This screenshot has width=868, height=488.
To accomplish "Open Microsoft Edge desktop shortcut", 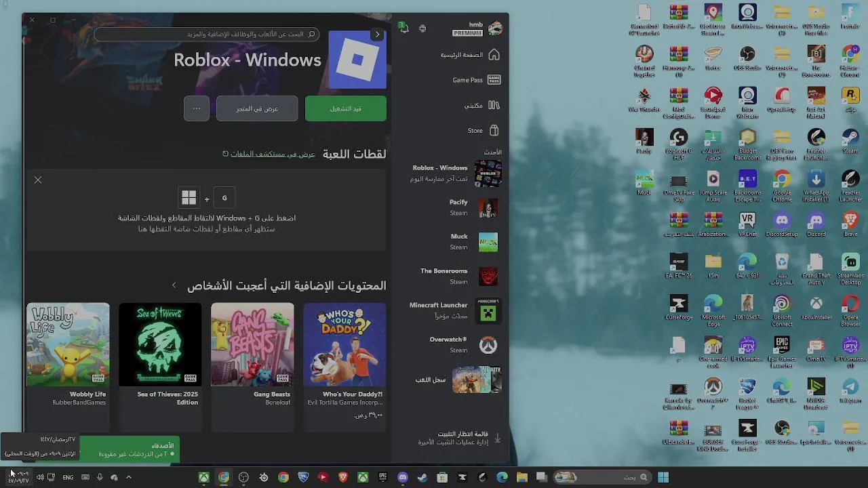I will (x=713, y=310).
